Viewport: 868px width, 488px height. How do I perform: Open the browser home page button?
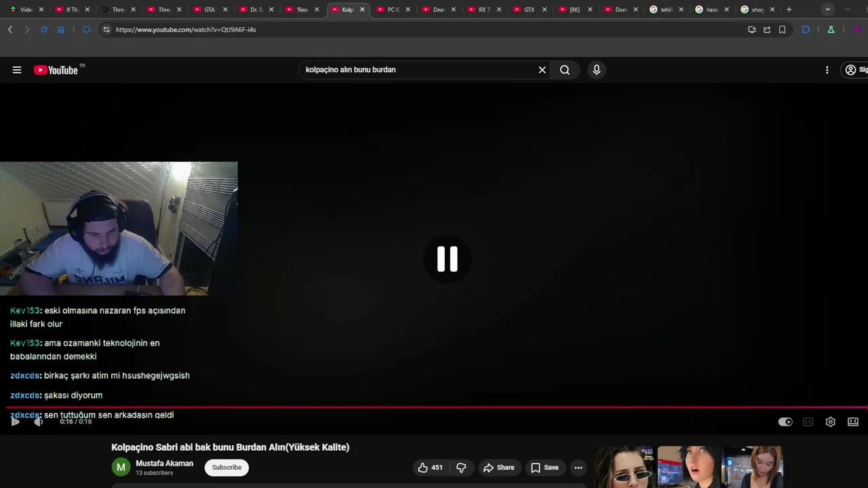click(61, 30)
